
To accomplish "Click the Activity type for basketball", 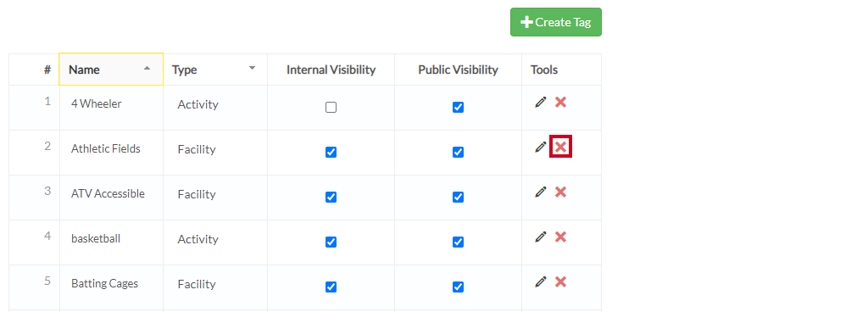I will pos(198,239).
